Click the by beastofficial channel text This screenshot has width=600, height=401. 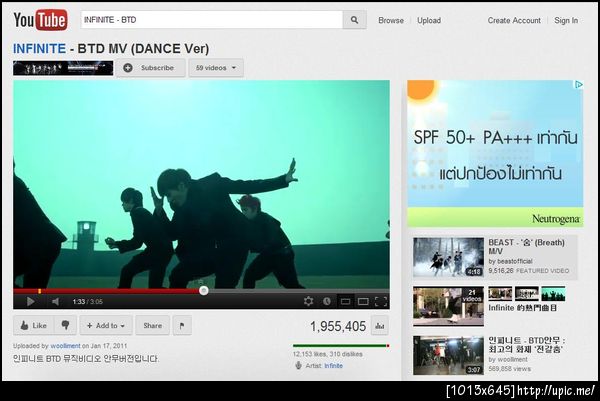[x=510, y=261]
